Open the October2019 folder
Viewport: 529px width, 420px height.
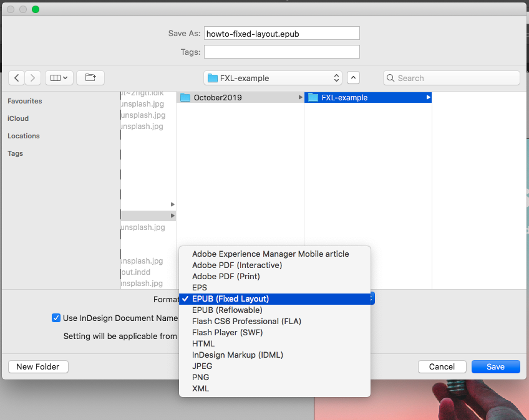(x=217, y=98)
